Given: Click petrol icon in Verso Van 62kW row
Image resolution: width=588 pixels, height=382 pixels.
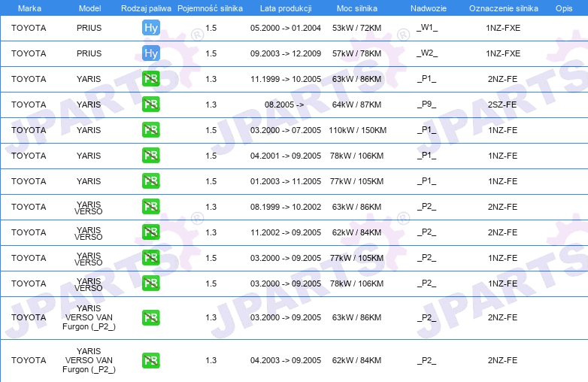Looking at the screenshot, I should [x=150, y=360].
